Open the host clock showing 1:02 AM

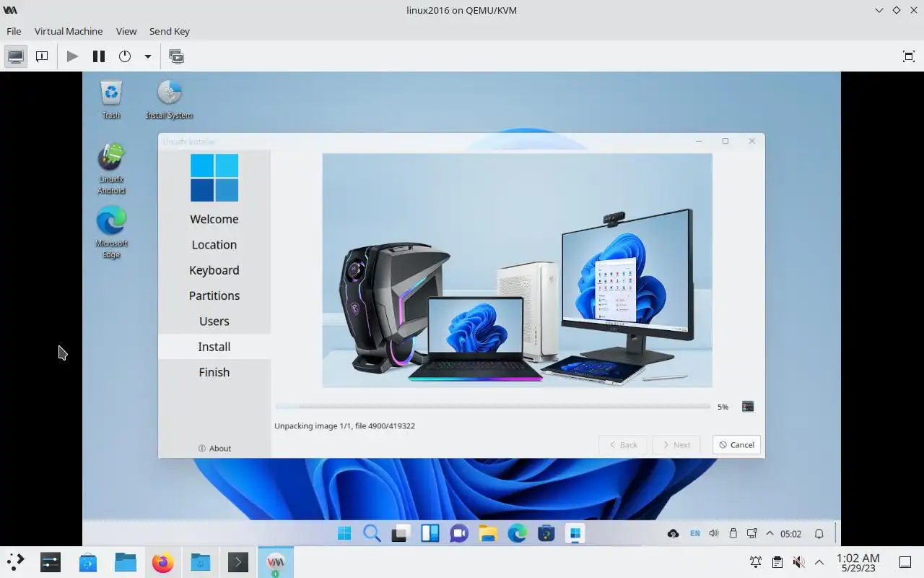(x=858, y=563)
